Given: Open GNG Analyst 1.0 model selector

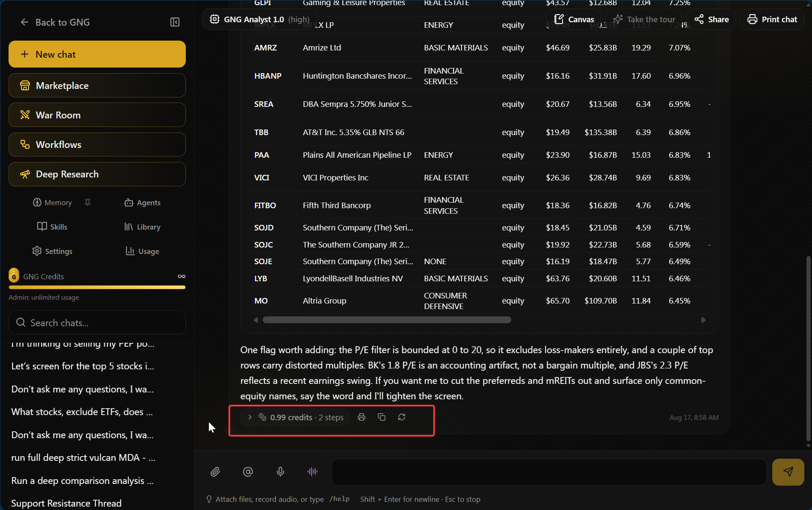Looking at the screenshot, I should 259,19.
